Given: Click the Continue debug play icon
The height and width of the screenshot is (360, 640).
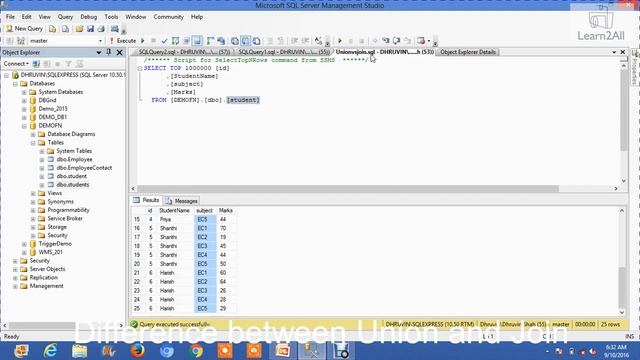Looking at the screenshot, I should point(340,41).
